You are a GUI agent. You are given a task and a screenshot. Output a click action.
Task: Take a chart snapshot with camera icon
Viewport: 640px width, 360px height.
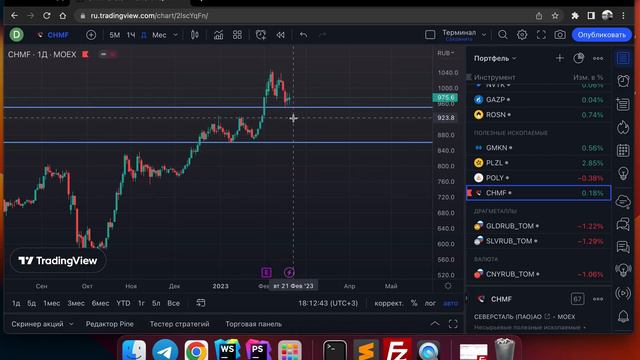pyautogui.click(x=560, y=35)
